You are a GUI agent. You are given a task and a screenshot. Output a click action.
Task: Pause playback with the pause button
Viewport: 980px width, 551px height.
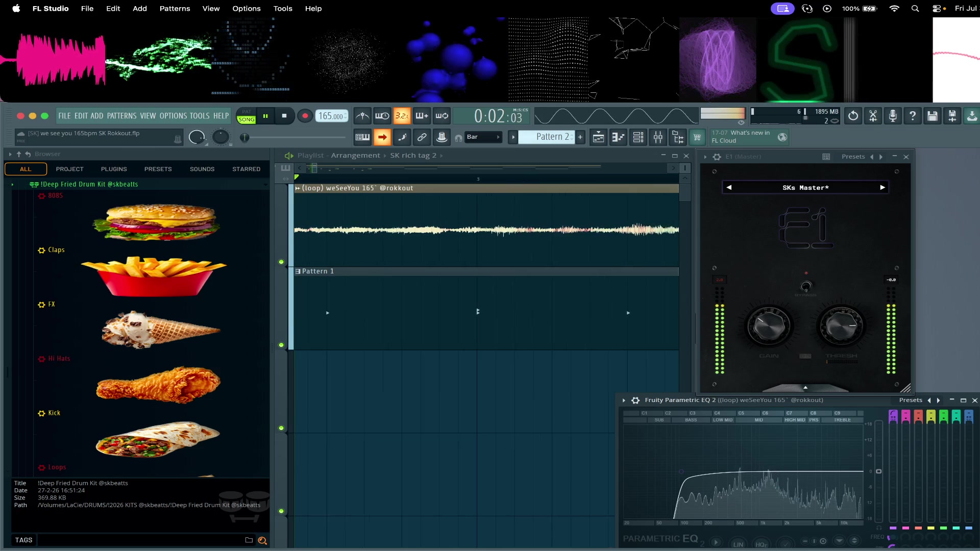click(265, 116)
